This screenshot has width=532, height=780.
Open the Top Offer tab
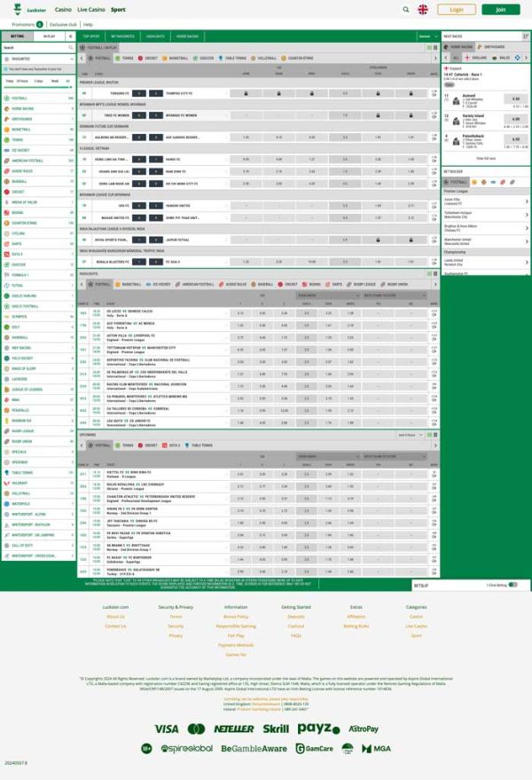tap(91, 36)
